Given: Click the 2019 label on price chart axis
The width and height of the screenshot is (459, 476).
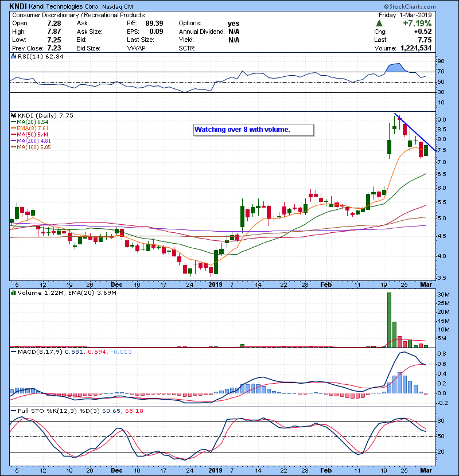Looking at the screenshot, I should coord(215,284).
